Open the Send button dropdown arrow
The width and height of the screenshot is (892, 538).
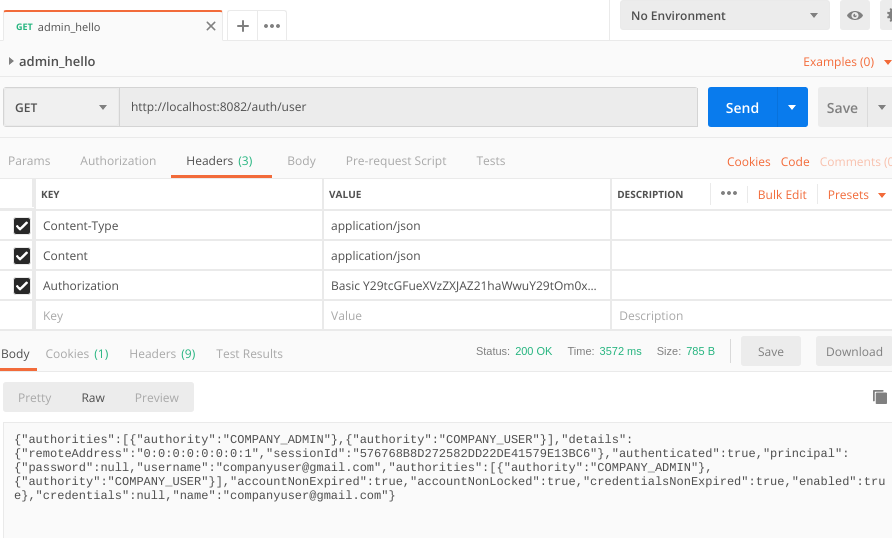click(792, 107)
